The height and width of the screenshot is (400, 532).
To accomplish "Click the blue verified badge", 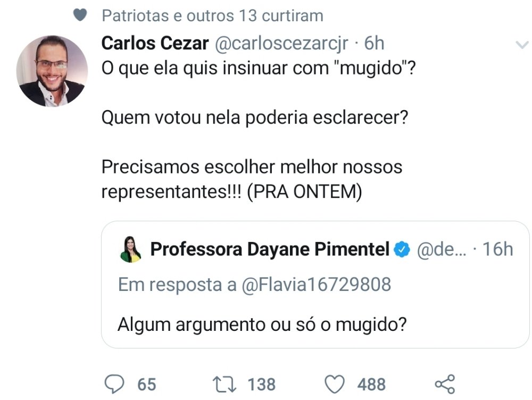I will pos(402,249).
